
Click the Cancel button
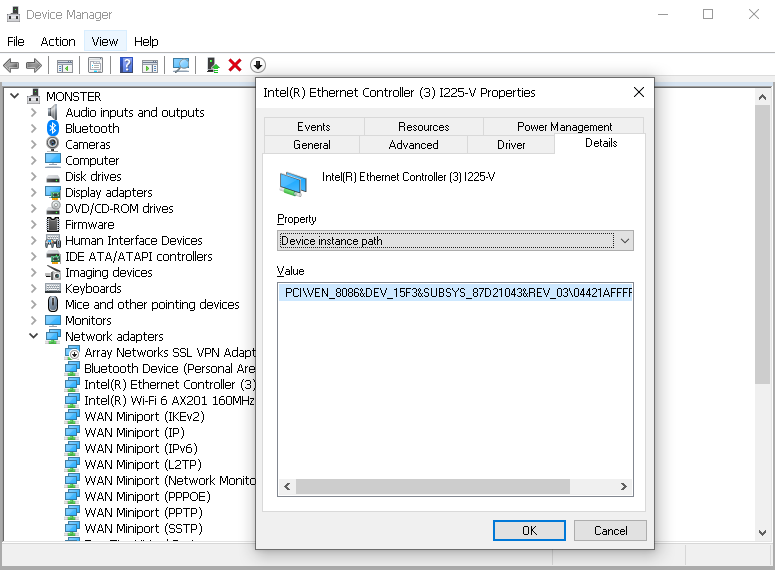(x=610, y=530)
